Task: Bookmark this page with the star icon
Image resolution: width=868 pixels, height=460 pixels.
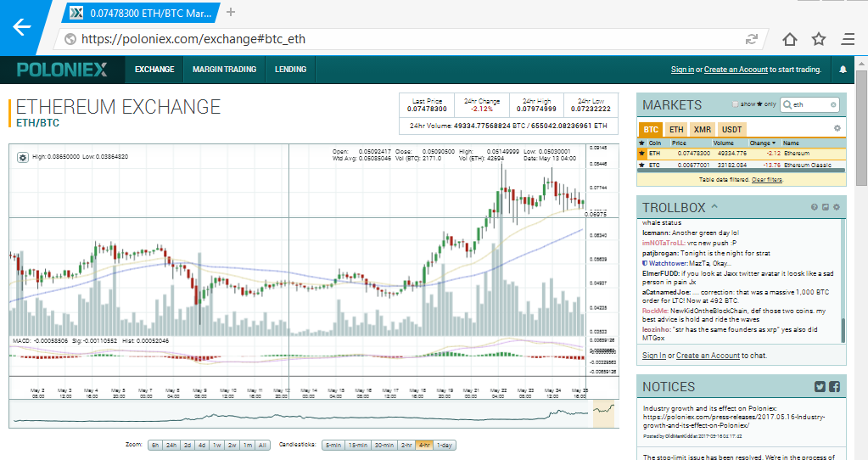Action: [x=819, y=39]
